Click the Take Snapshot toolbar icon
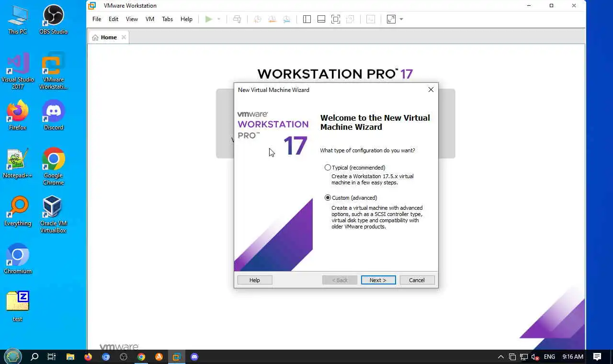The height and width of the screenshot is (364, 613). 258,19
